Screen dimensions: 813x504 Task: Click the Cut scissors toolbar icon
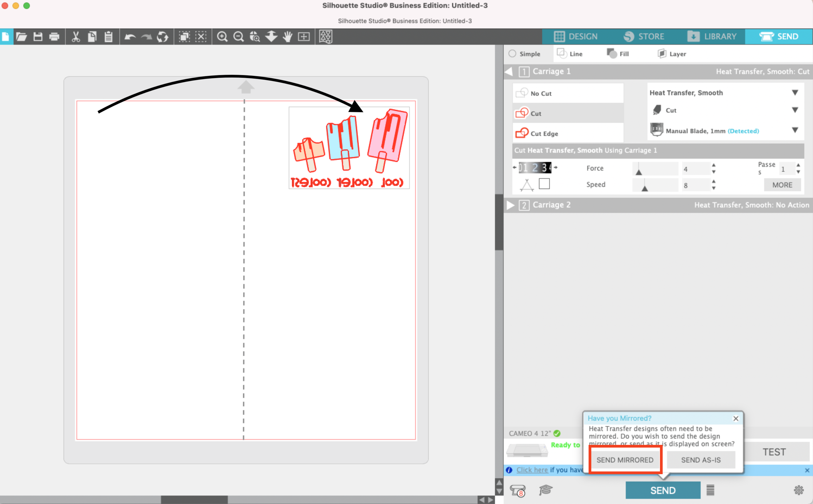click(x=76, y=37)
